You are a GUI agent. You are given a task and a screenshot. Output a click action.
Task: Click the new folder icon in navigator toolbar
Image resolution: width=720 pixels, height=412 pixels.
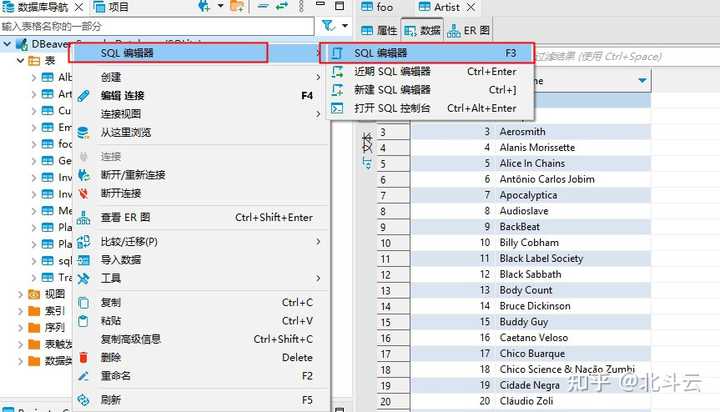tap(237, 6)
